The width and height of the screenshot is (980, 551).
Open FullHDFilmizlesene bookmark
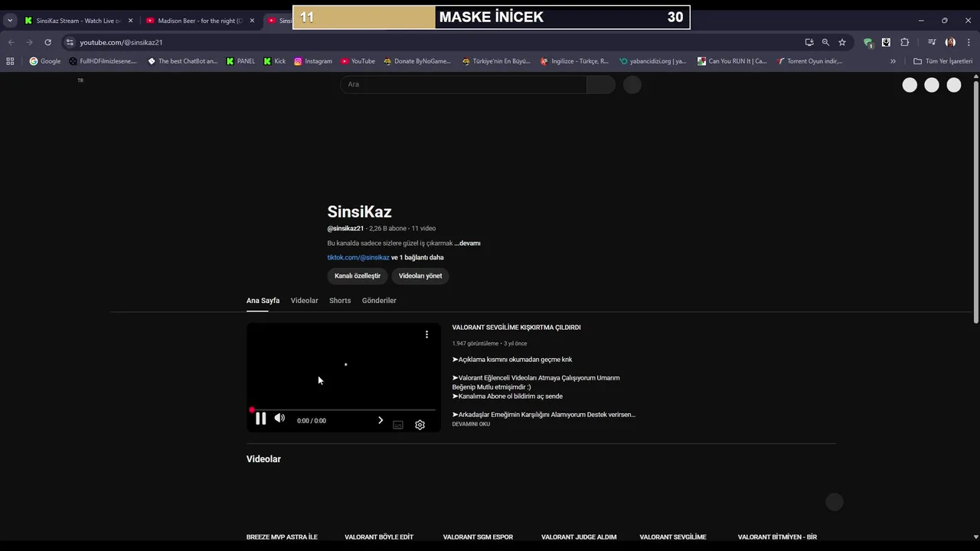coord(103,61)
